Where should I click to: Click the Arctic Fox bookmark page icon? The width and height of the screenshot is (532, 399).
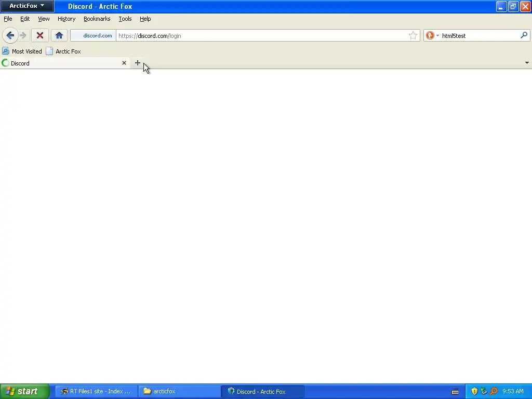(49, 51)
